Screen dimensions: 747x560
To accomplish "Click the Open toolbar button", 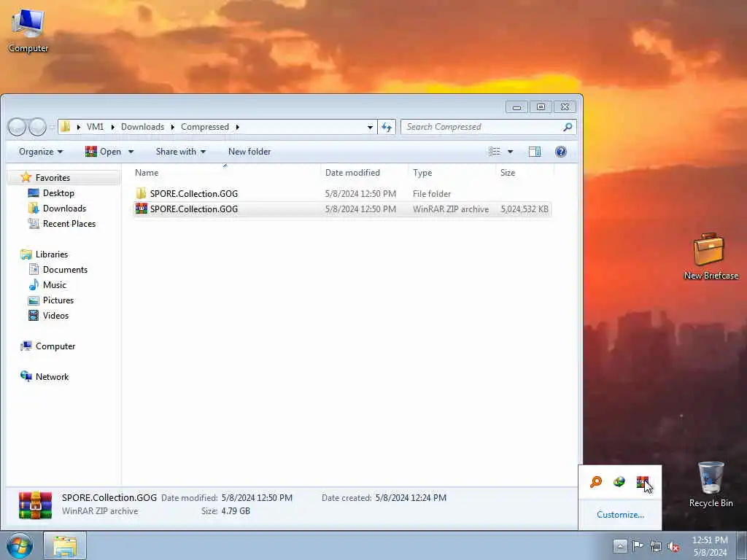I will click(104, 152).
